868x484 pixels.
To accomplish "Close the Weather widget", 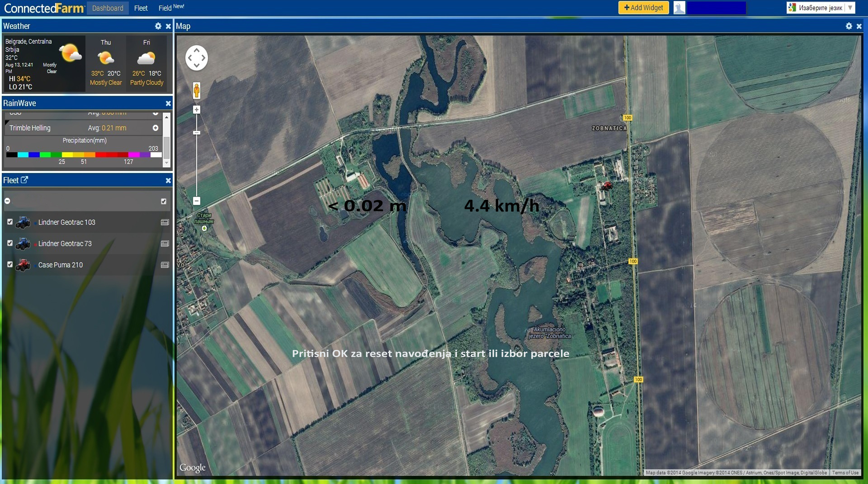I will 168,26.
